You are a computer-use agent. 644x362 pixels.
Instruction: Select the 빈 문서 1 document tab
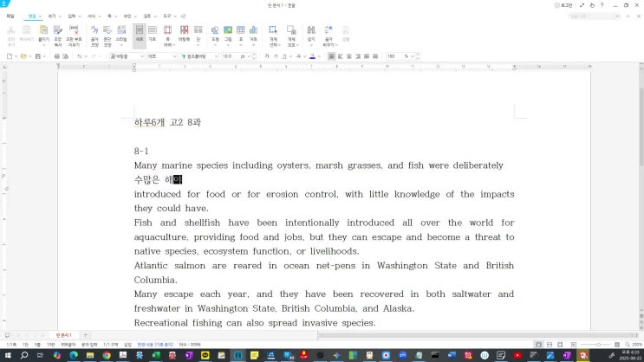pos(64,334)
